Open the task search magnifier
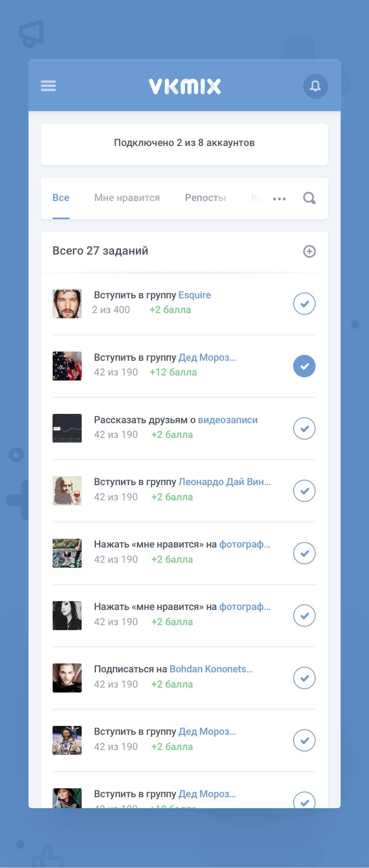Viewport: 369px width, 868px height. click(x=309, y=198)
